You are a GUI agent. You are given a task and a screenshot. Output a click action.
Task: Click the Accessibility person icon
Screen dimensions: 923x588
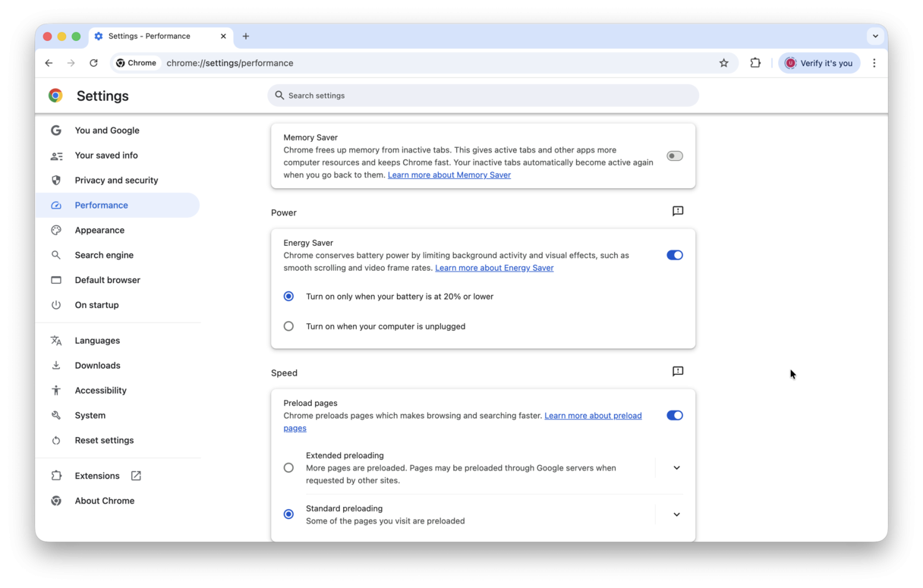(55, 390)
